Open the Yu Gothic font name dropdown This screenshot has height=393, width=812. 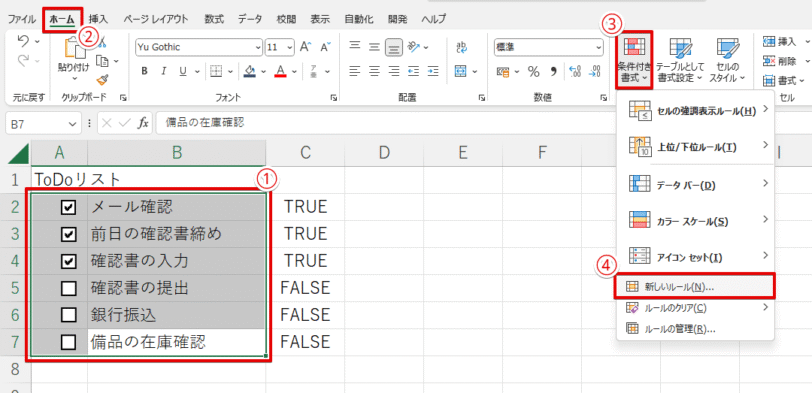258,47
